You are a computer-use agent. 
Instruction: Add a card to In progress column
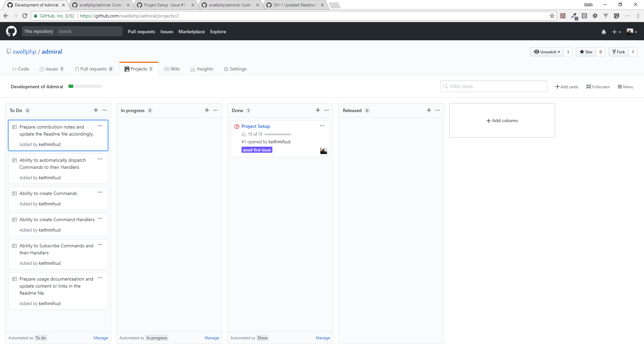pos(207,110)
